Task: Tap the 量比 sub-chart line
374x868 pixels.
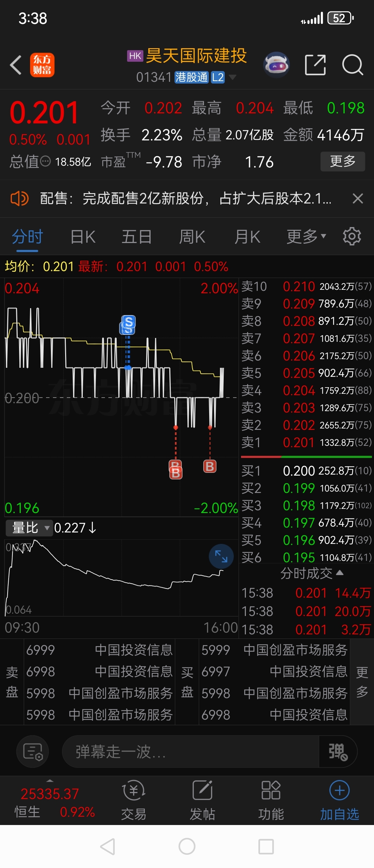Action: (121, 577)
